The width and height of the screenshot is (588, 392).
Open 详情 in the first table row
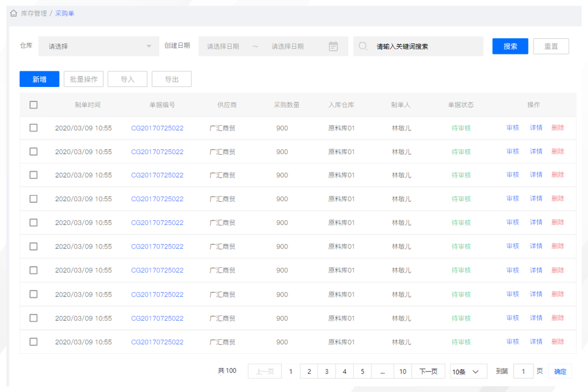point(536,128)
